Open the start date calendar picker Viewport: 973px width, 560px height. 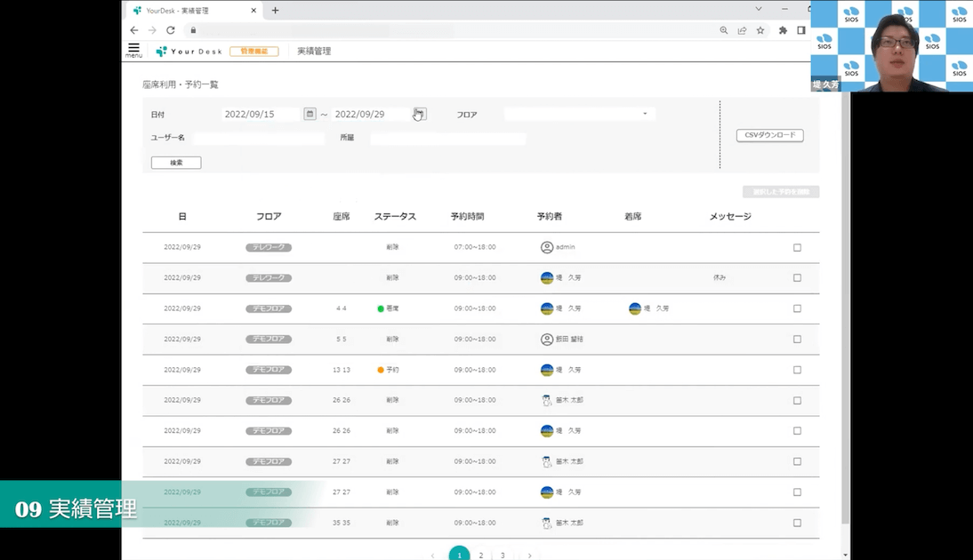coord(310,114)
